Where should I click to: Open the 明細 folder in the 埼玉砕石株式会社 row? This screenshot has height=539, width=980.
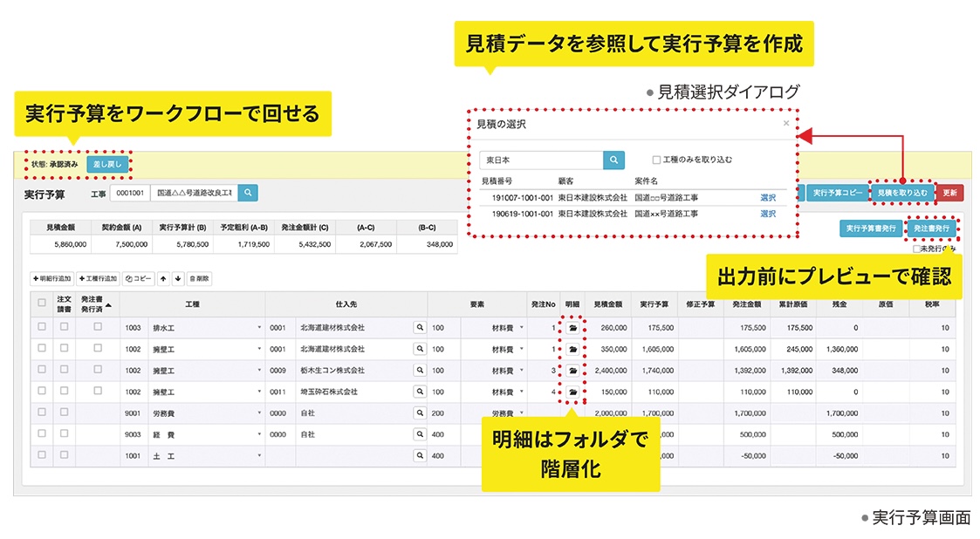(x=572, y=392)
